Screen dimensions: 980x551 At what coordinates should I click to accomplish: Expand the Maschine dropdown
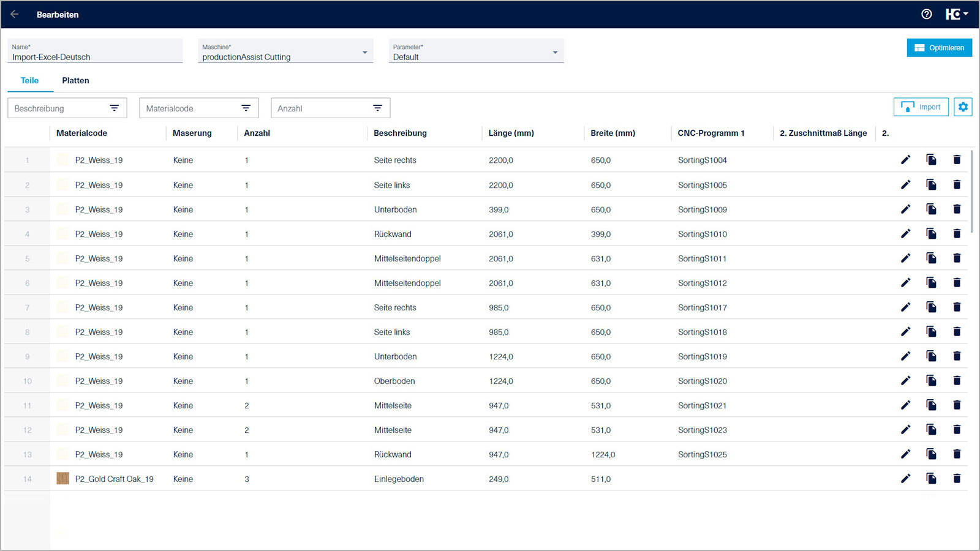364,53
